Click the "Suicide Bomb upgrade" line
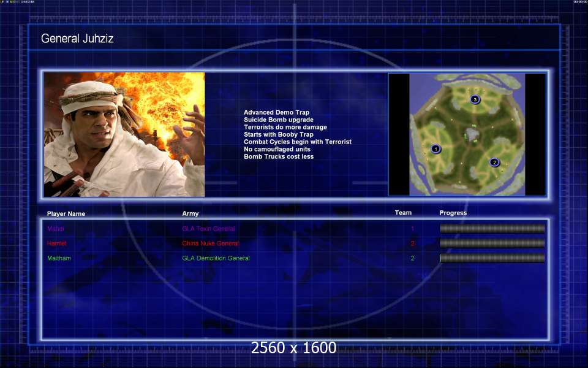Viewport: 588px width, 368px height. (x=279, y=120)
